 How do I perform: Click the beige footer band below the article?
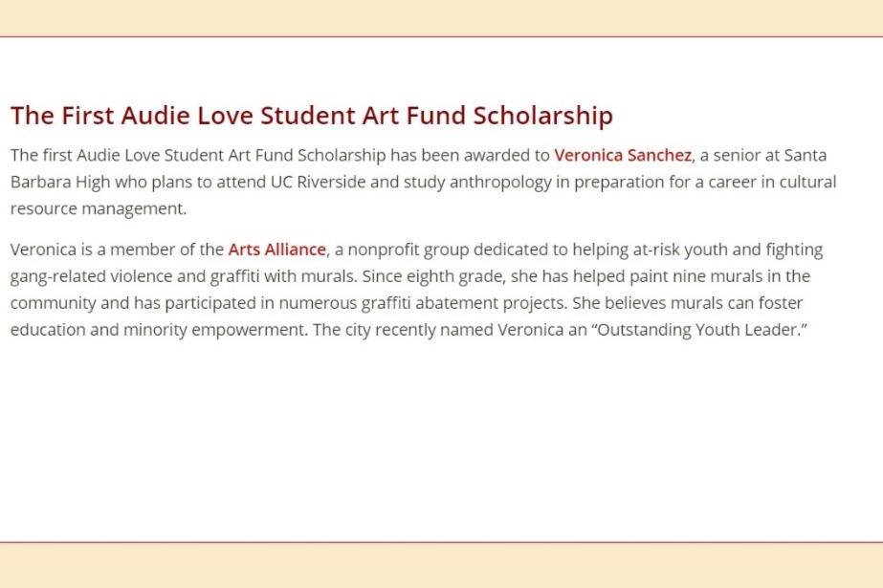pyautogui.click(x=441, y=565)
